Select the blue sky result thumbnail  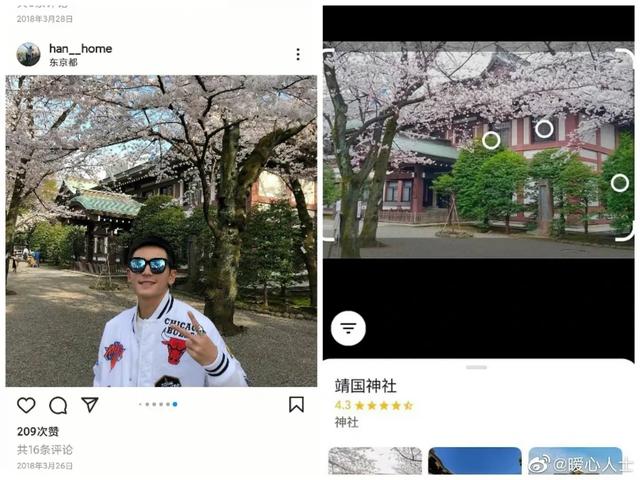tap(475, 461)
